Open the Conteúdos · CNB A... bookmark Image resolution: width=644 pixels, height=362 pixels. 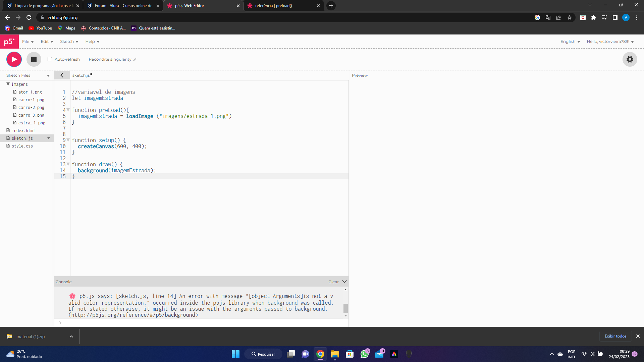pos(103,28)
